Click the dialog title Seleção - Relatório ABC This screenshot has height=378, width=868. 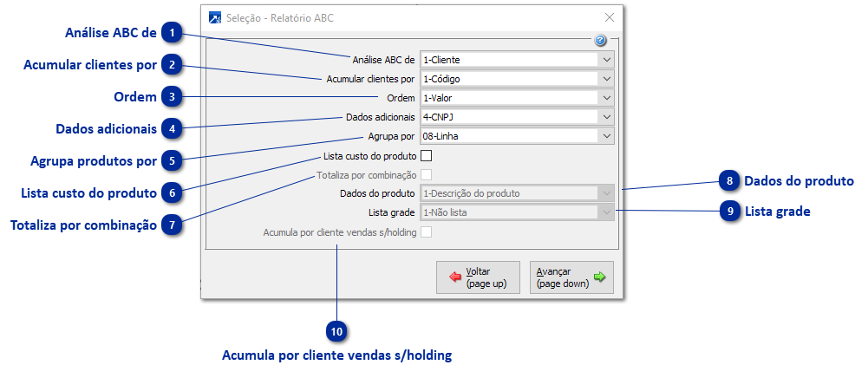click(x=280, y=18)
